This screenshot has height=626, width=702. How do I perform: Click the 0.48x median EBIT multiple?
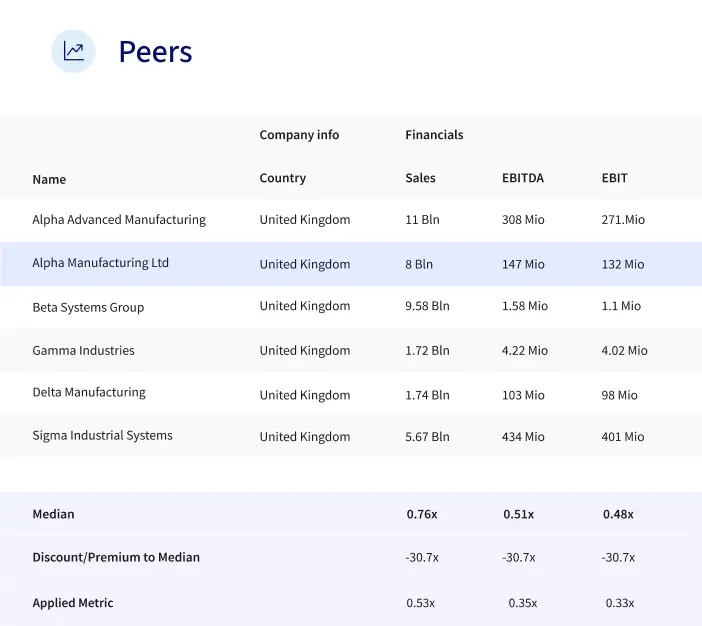[x=618, y=515]
